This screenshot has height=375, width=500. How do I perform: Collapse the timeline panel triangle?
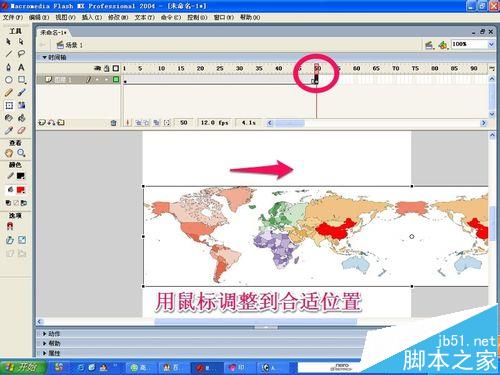pyautogui.click(x=44, y=57)
